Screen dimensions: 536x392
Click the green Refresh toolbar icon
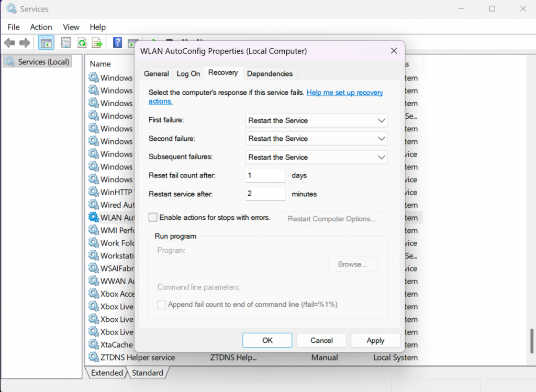click(x=82, y=43)
